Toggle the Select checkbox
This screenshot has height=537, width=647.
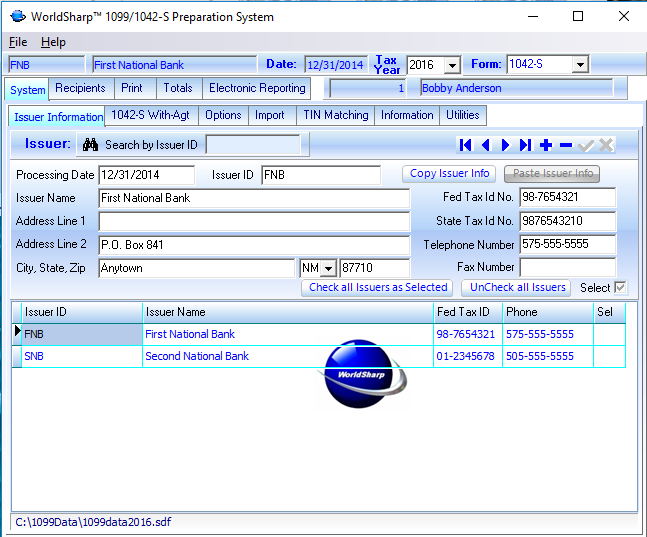(x=620, y=288)
